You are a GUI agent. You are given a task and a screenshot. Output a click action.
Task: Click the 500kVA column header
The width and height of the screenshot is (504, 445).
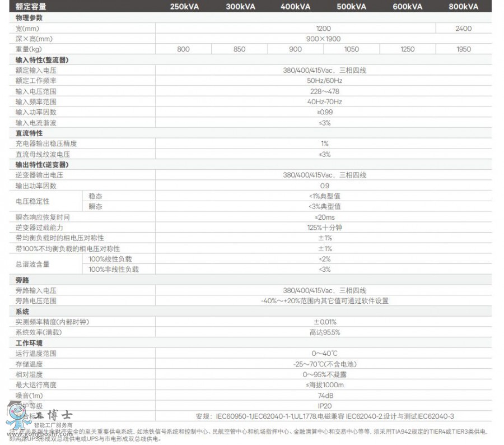351,7
